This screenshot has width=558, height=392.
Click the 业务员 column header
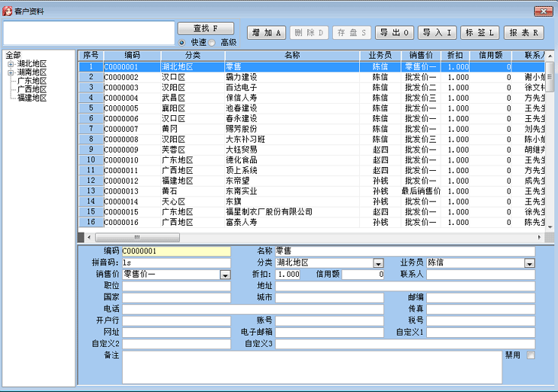click(x=380, y=55)
